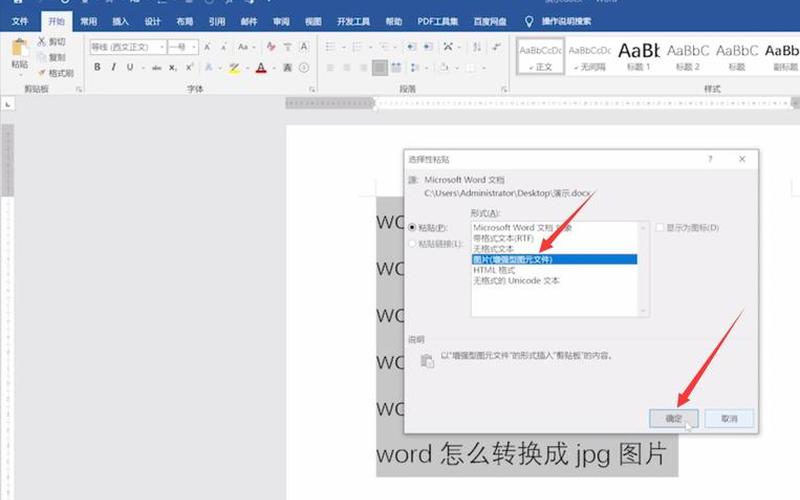Toggle Bold formatting
The width and height of the screenshot is (800, 500).
pos(97,67)
